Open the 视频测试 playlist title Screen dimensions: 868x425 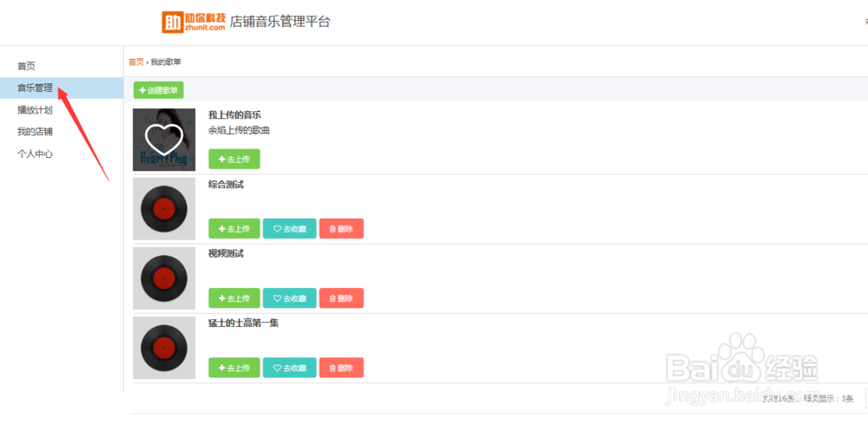(226, 254)
